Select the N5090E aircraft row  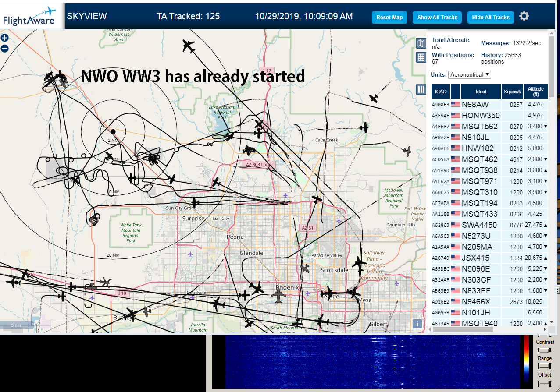[490, 269]
